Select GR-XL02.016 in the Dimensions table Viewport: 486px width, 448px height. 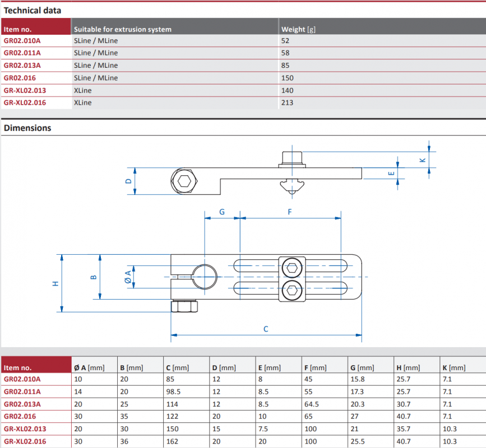point(25,441)
